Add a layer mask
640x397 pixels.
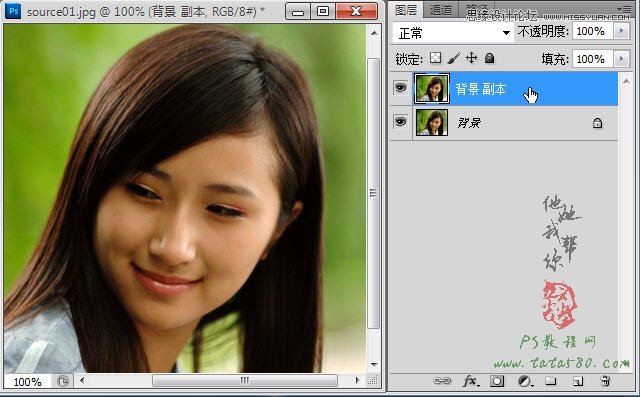tap(497, 381)
